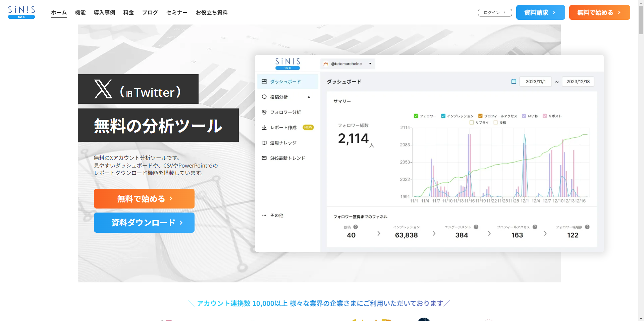Enable the リプライ chart checkbox
Screen dimensions: 644x321
click(472, 123)
